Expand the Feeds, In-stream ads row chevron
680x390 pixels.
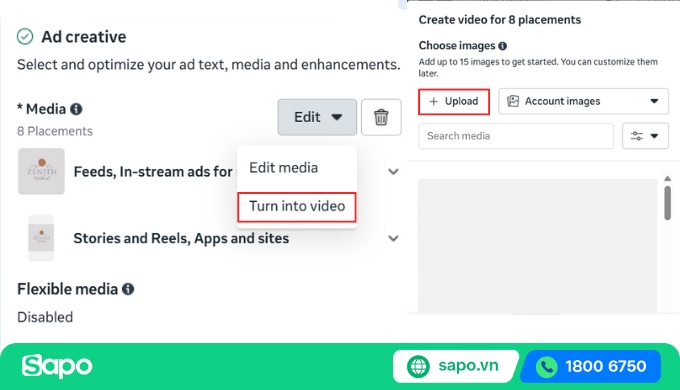click(393, 172)
